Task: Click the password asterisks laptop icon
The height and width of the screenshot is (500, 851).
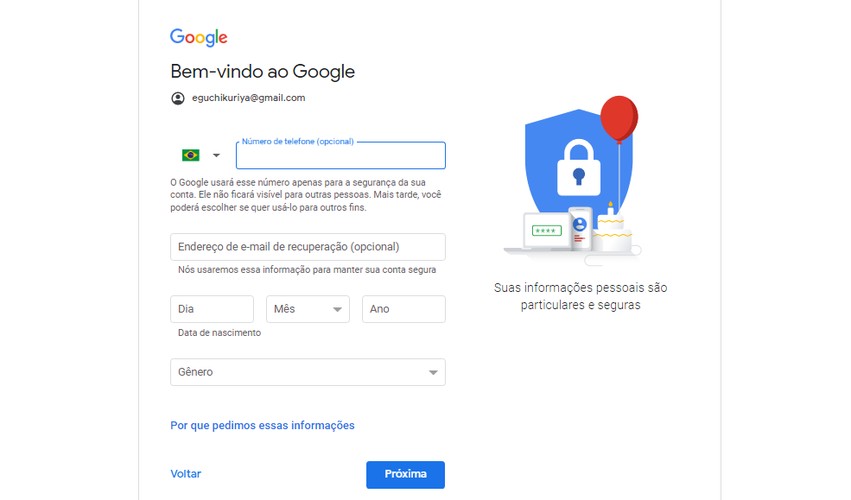Action: [x=546, y=231]
